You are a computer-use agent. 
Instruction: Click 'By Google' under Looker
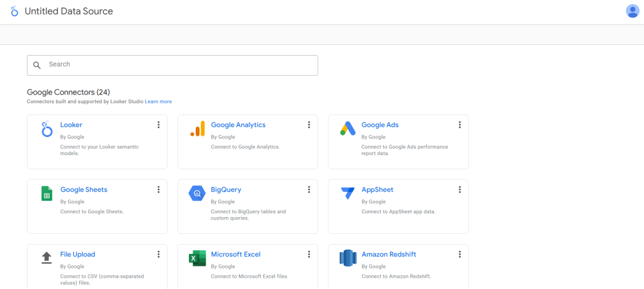pyautogui.click(x=73, y=137)
